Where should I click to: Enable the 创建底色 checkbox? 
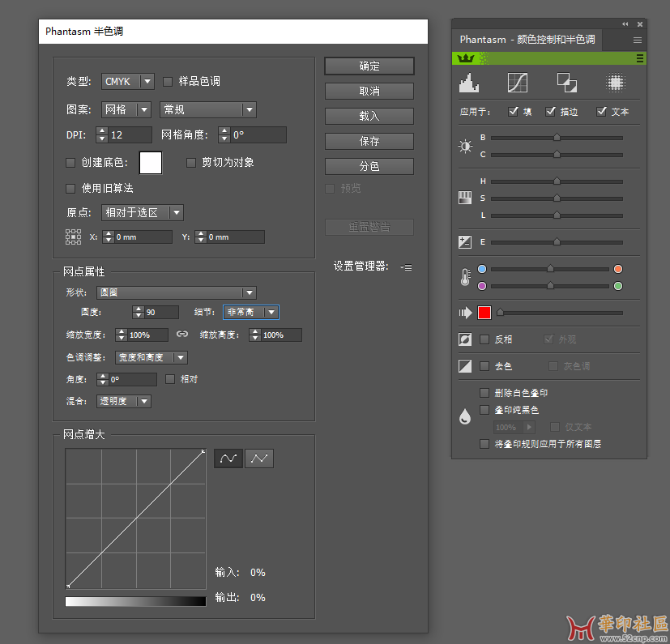point(70,162)
